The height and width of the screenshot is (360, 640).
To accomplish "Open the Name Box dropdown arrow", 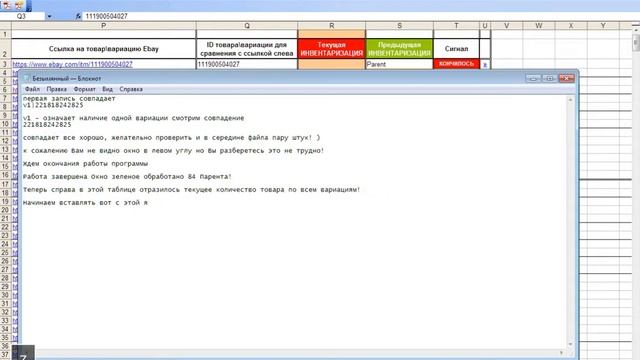I will point(49,16).
